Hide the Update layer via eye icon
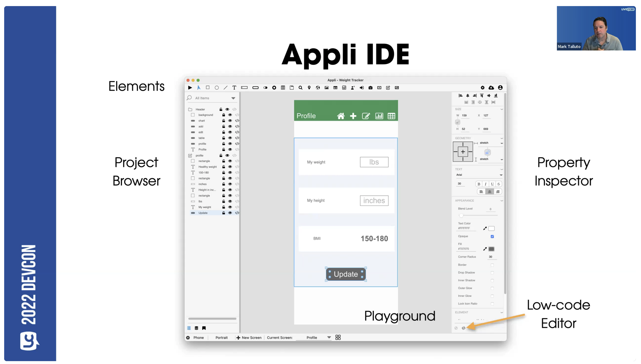This screenshot has width=641, height=364. click(x=230, y=213)
